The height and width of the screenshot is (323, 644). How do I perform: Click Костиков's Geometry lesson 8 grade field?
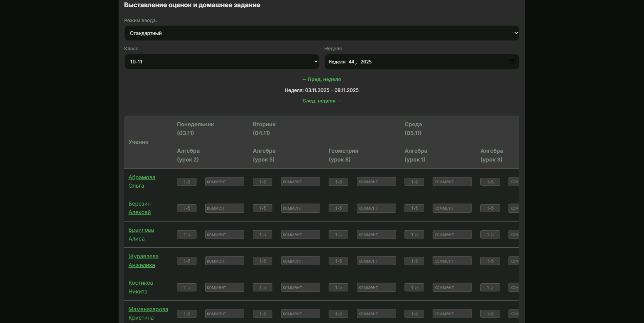[x=338, y=287]
